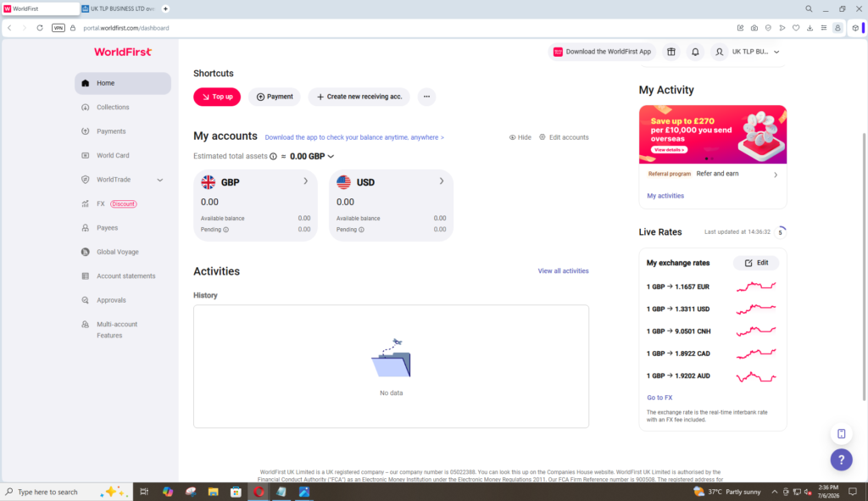This screenshot has width=868, height=501.
Task: Click GBP Pending info icon
Action: pos(225,230)
